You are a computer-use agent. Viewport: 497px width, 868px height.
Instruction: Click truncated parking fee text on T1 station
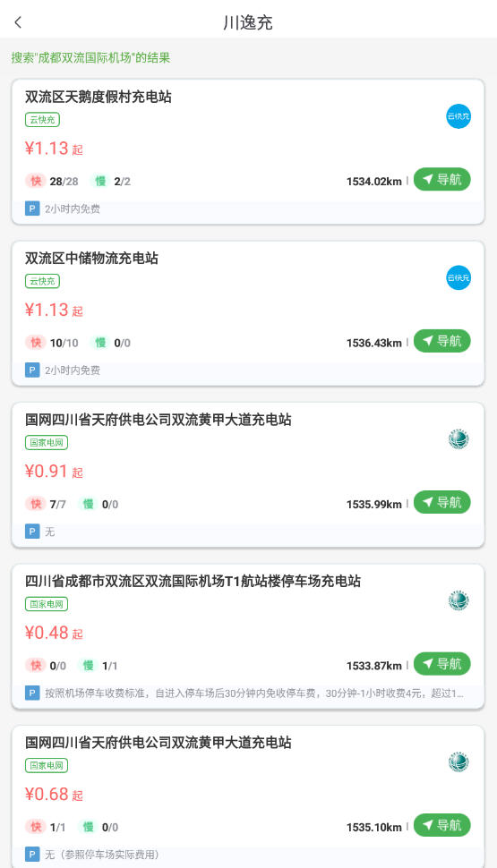253,694
